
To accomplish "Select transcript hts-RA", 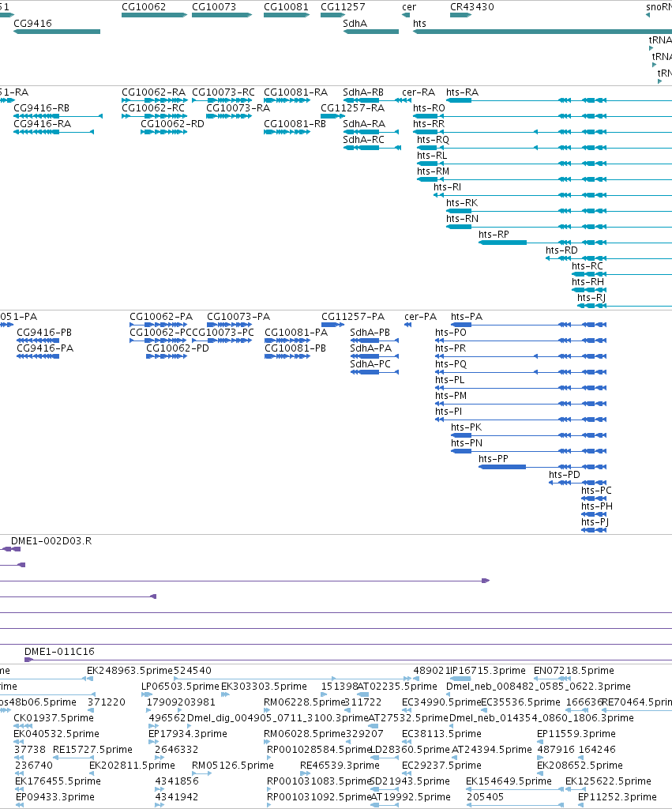I will [x=559, y=100].
